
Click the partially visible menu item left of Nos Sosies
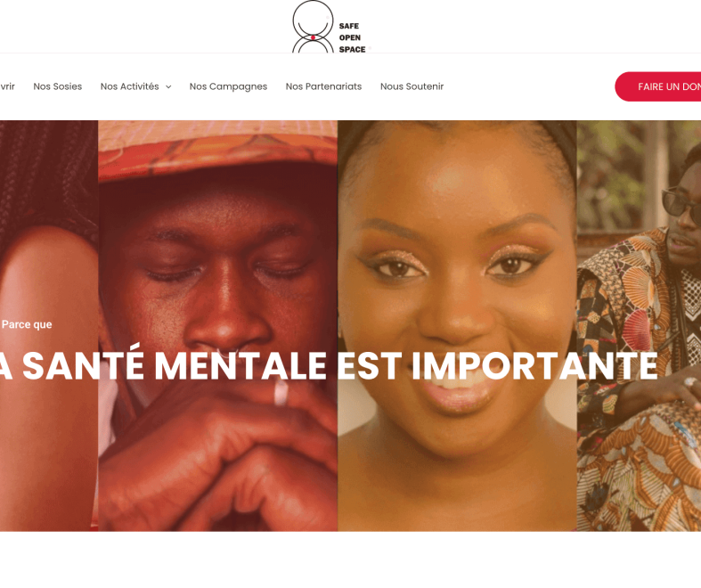[7, 86]
